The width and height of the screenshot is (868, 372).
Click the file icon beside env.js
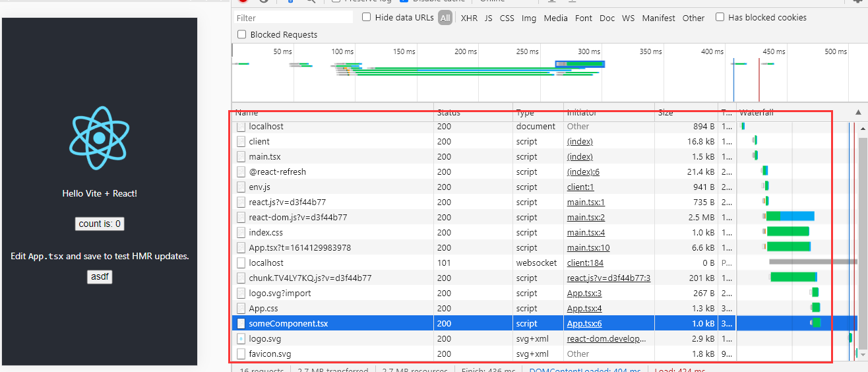(x=241, y=187)
